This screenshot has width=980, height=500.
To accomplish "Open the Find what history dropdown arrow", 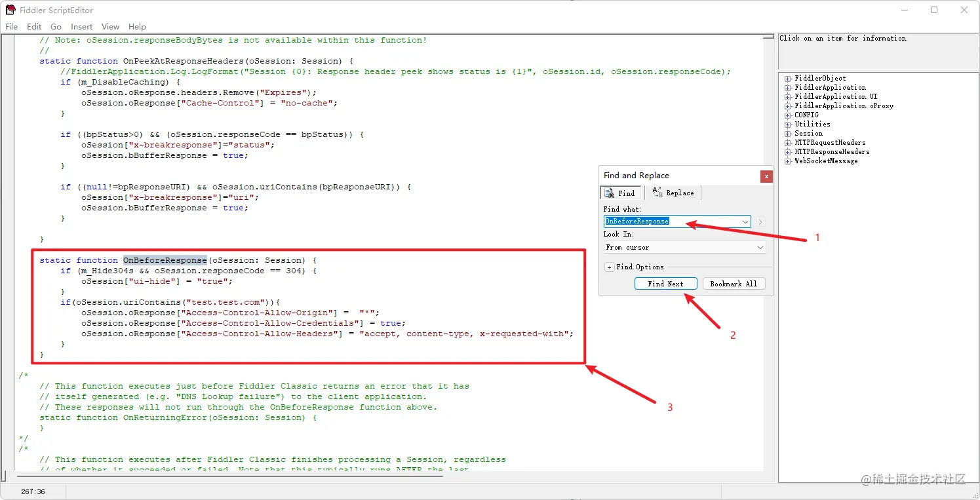I will [745, 221].
